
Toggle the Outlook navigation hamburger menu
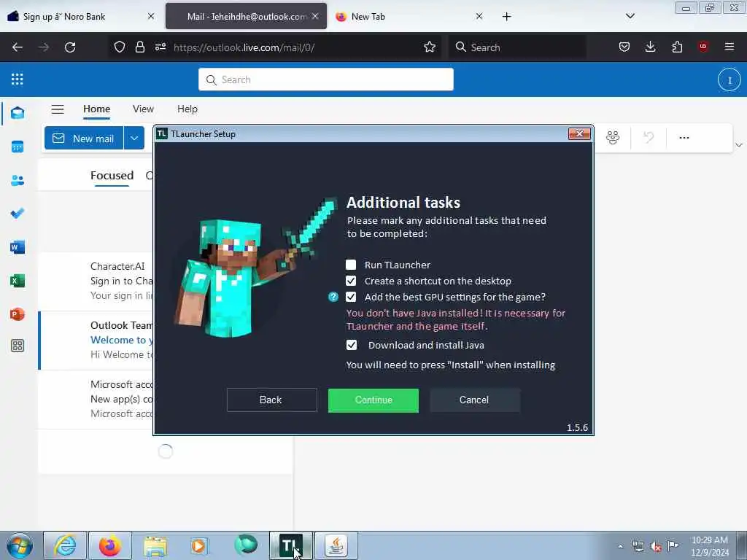[x=58, y=109]
